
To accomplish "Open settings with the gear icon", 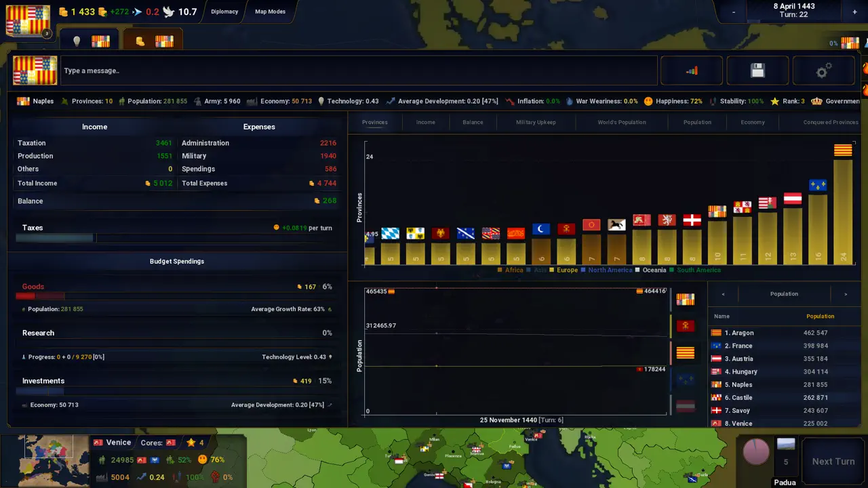I will coord(823,70).
